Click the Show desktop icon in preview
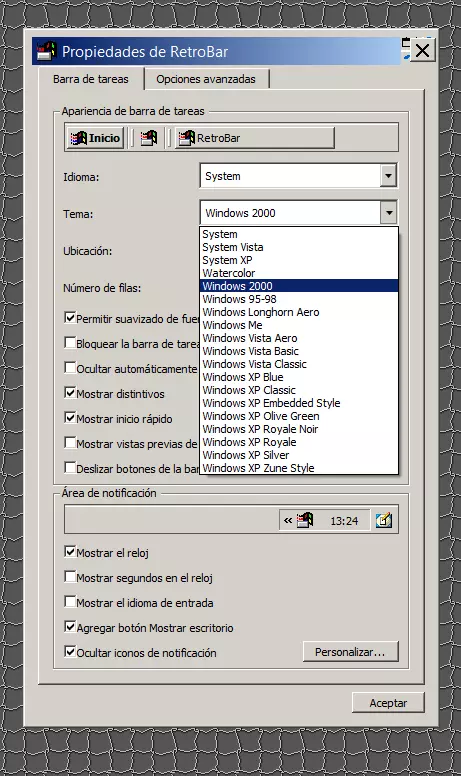Image resolution: width=461 pixels, height=776 pixels. (x=384, y=520)
